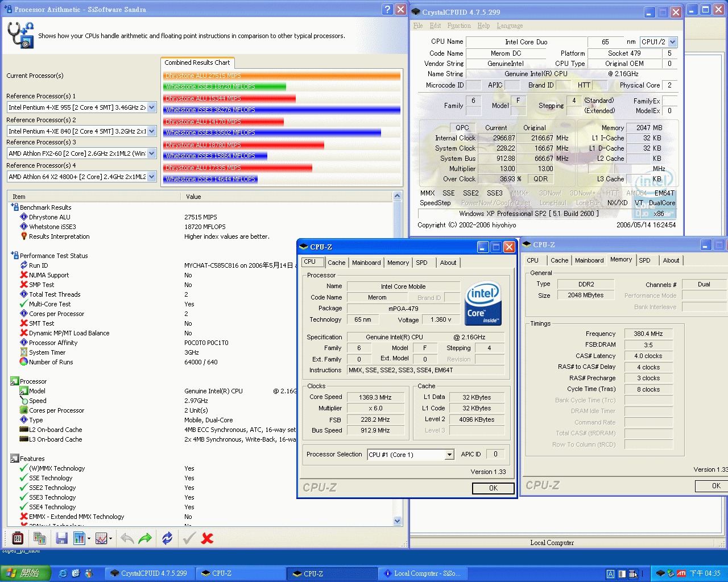The height and width of the screenshot is (582, 728).
Task: Click the ATI tray icon
Action: 681,573
